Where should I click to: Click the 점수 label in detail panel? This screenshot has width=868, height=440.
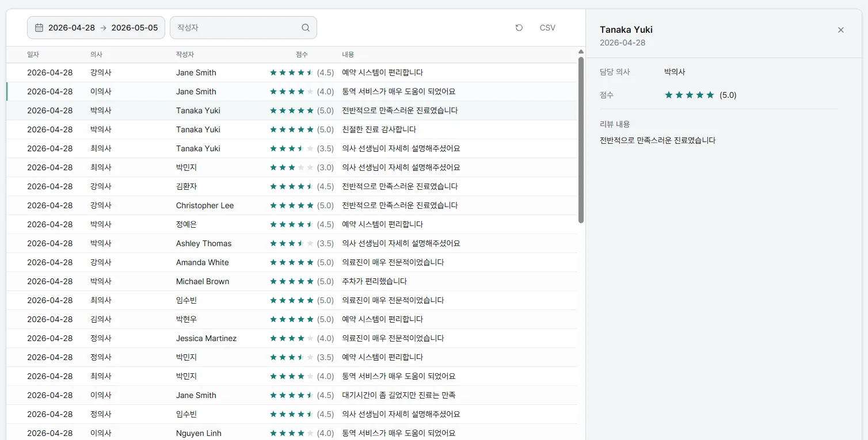click(x=607, y=95)
